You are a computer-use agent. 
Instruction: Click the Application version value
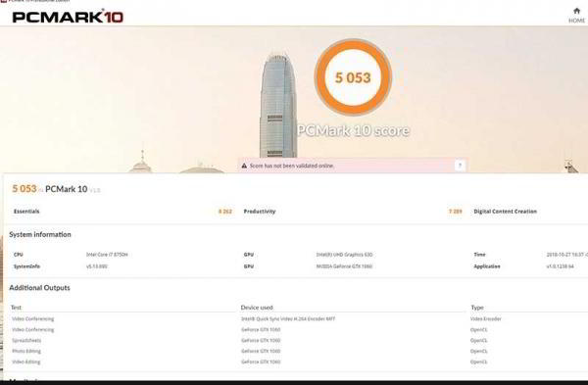tap(560, 266)
